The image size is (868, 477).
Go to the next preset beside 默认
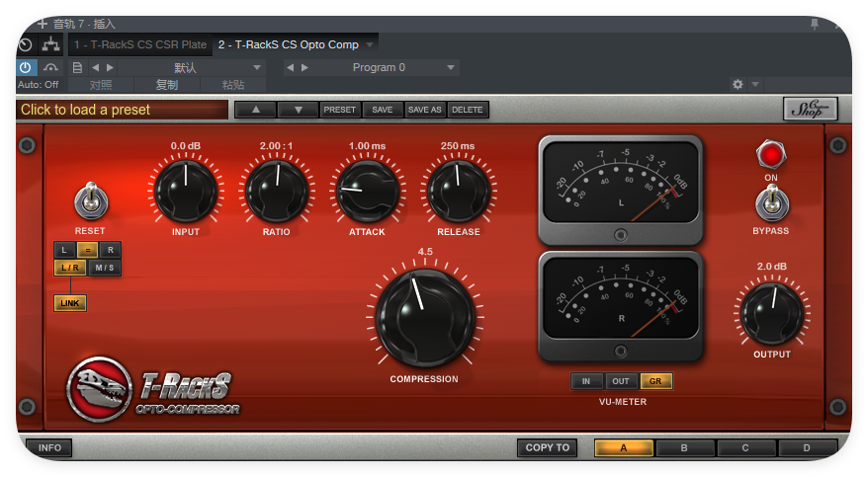[110, 67]
